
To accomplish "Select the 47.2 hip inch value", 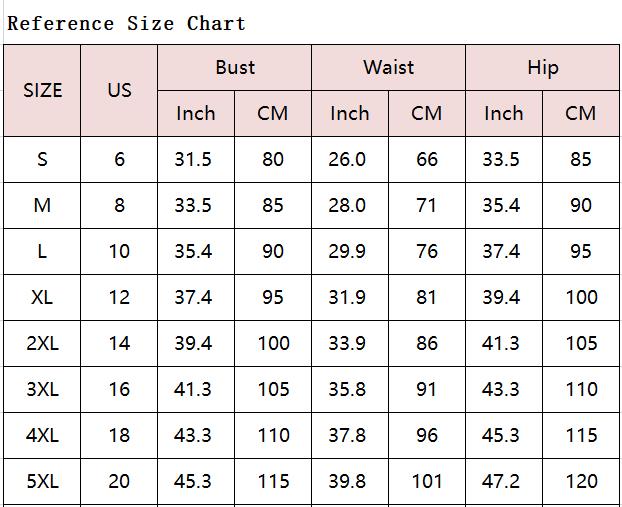I will point(501,482).
